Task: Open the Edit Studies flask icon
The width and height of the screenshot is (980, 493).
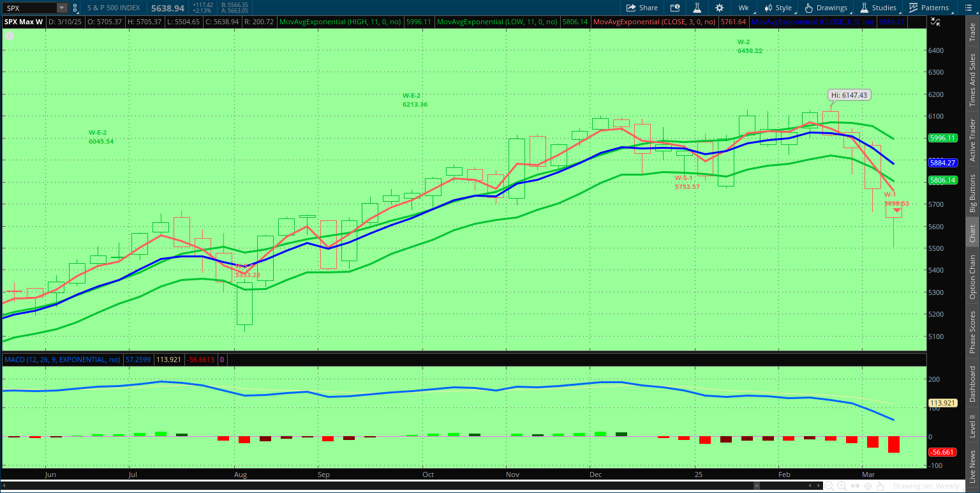Action: pos(697,8)
